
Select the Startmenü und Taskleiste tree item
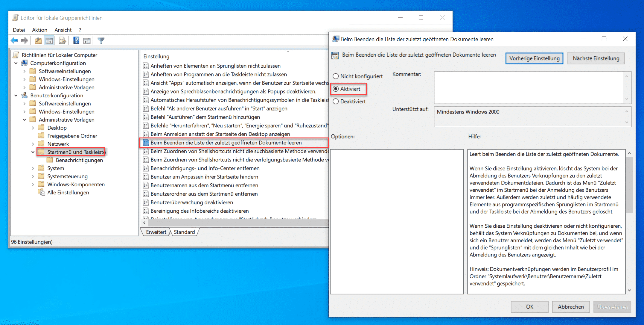coord(76,152)
